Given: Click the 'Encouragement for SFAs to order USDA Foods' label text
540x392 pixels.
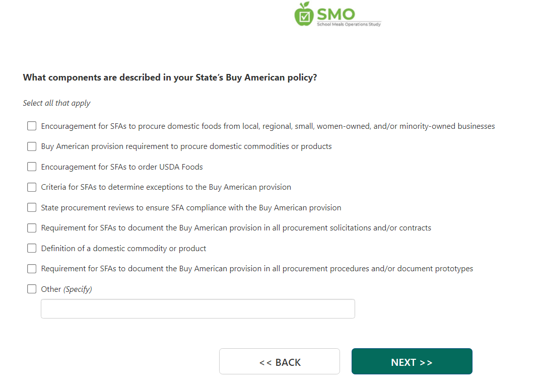Looking at the screenshot, I should tap(122, 167).
